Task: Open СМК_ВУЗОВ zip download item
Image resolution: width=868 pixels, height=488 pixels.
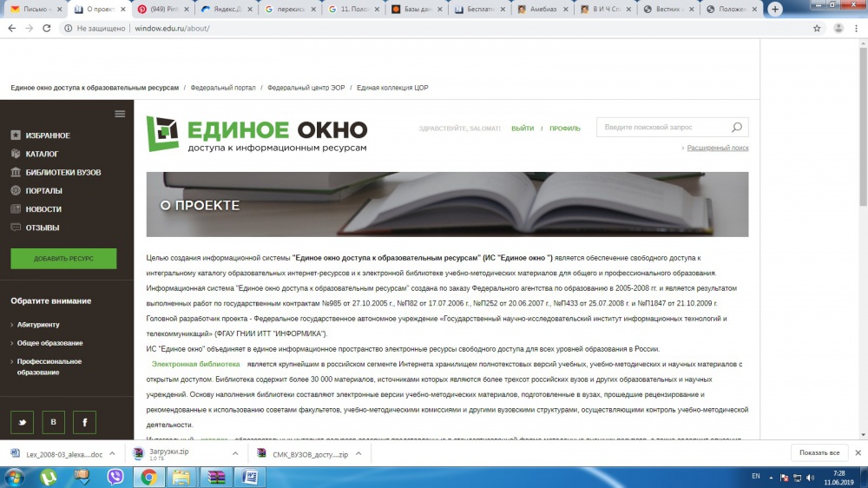Action: [x=303, y=454]
